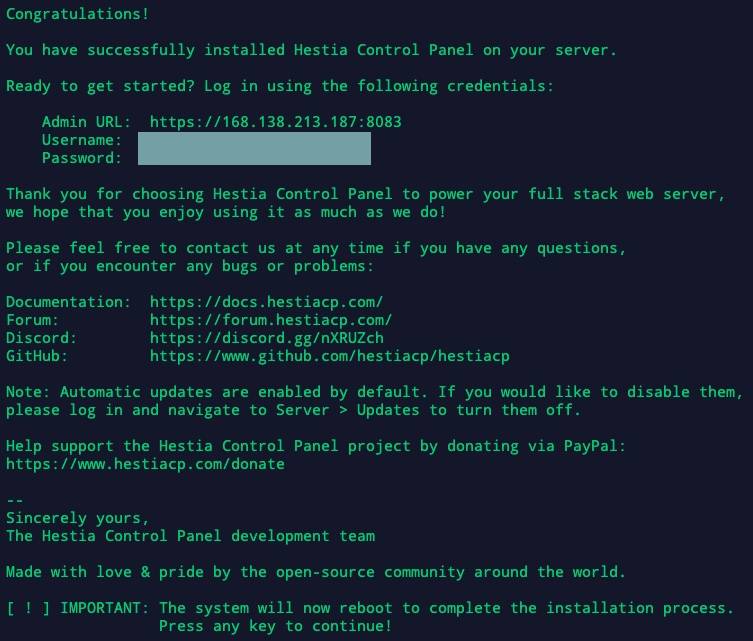
Task: Open the GitHub hestiacp repository link
Action: 329,356
